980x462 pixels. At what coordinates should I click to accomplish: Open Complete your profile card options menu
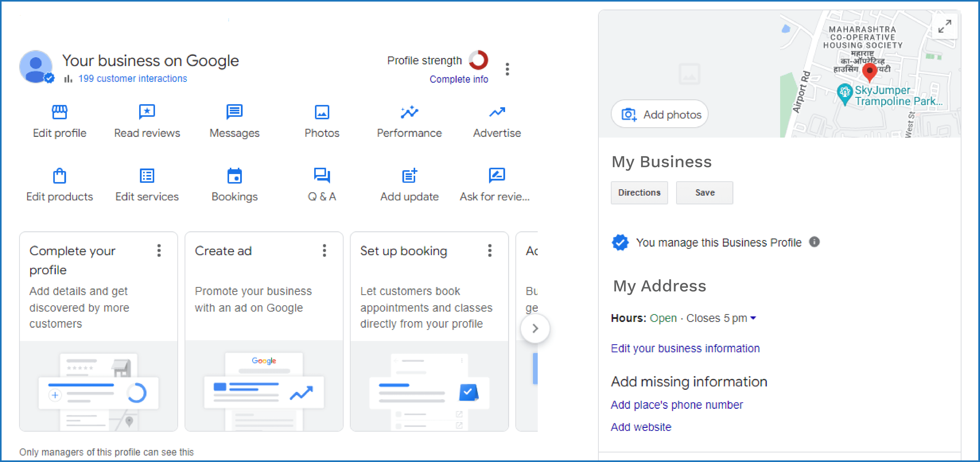pos(159,251)
